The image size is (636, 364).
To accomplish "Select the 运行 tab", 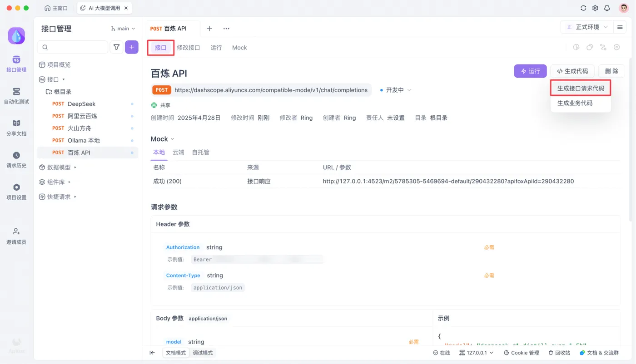I will tap(216, 48).
